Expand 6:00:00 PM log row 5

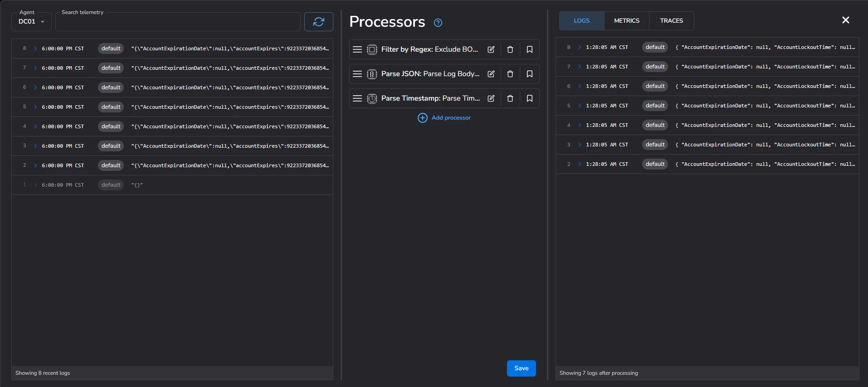pyautogui.click(x=35, y=107)
